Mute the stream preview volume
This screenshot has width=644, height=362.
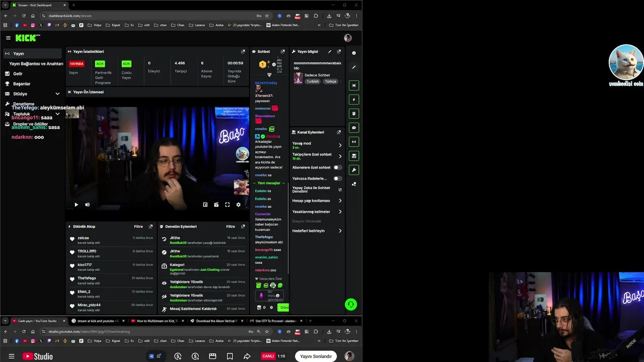coord(87,205)
